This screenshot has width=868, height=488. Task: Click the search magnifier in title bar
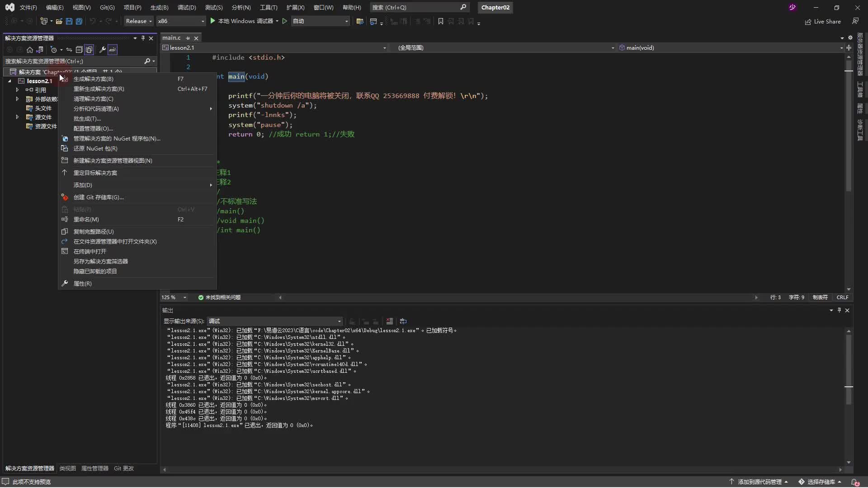coord(463,7)
